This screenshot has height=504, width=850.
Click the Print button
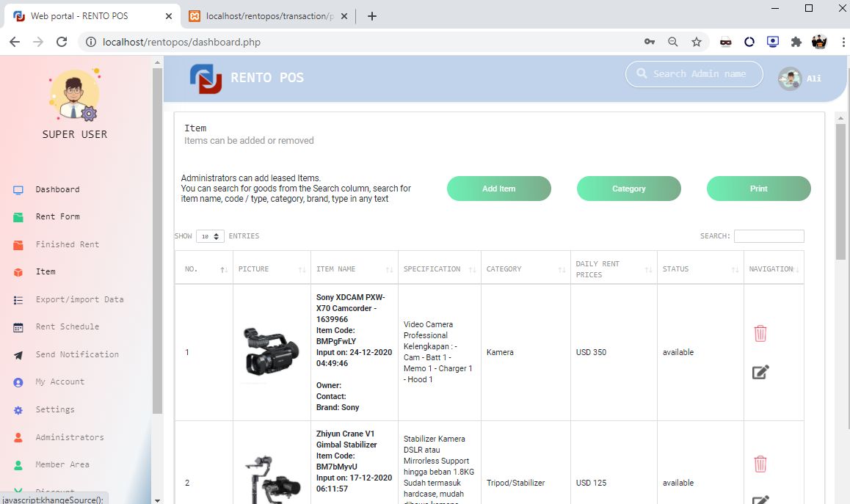point(758,189)
